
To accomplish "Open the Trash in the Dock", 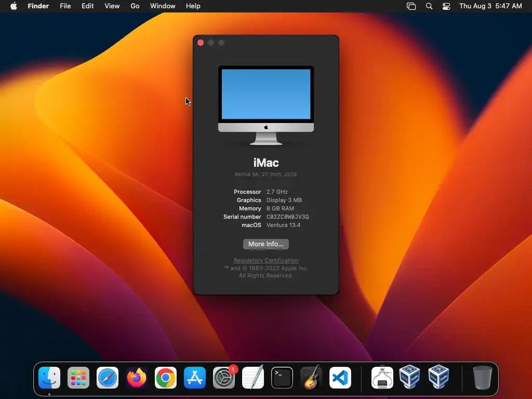I will pos(482,377).
